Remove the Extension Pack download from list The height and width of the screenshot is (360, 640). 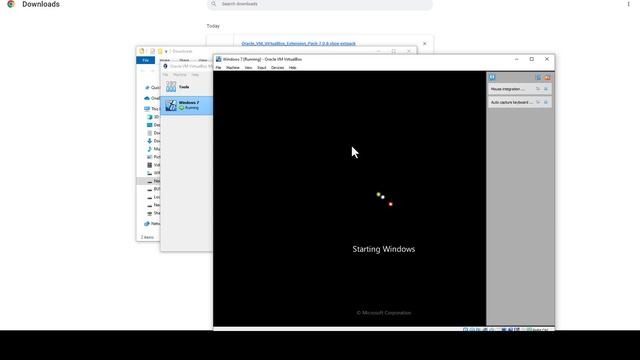[x=424, y=44]
